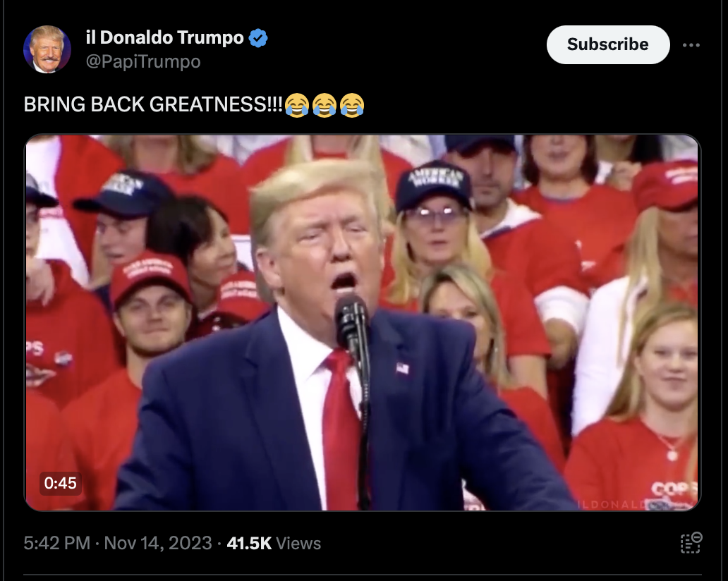Click the last laughing-crying emoji
The width and height of the screenshot is (728, 581).
click(x=352, y=105)
